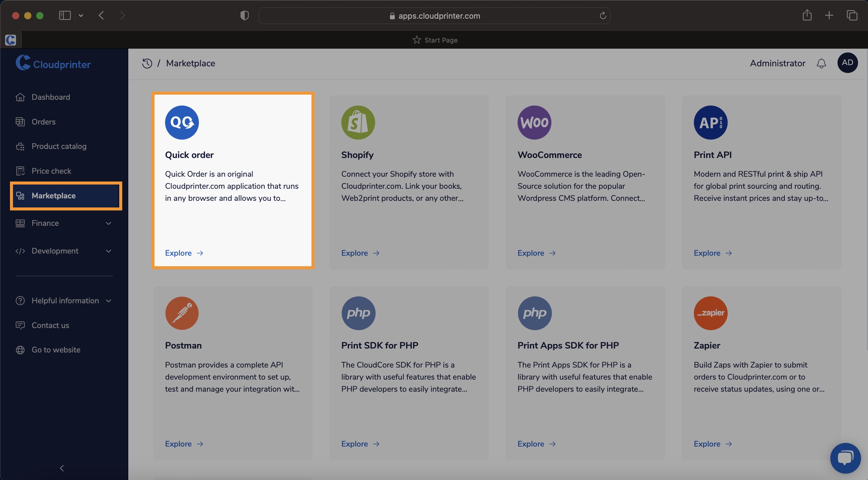The height and width of the screenshot is (480, 868).
Task: Explore the Zapier integration
Action: [713, 444]
